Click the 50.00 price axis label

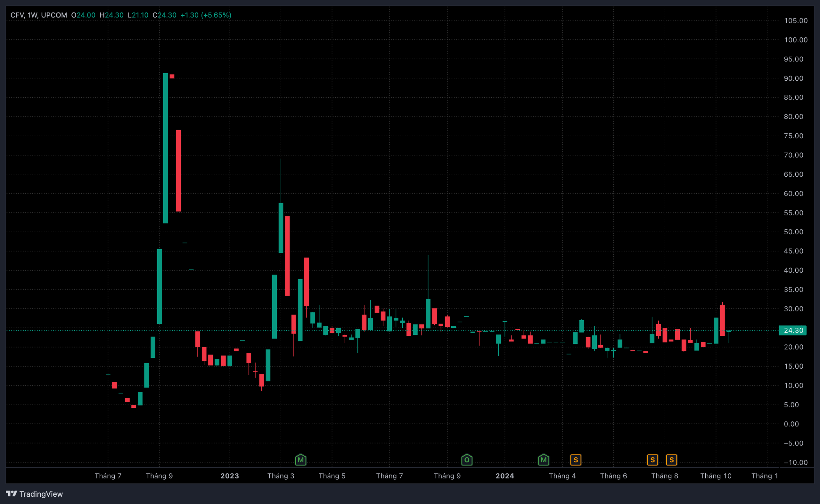click(x=793, y=232)
